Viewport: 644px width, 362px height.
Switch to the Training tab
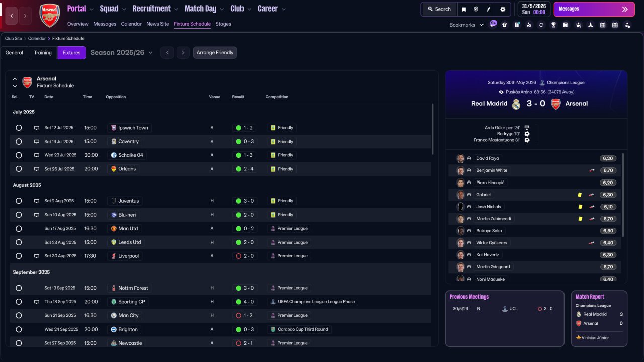(x=43, y=53)
